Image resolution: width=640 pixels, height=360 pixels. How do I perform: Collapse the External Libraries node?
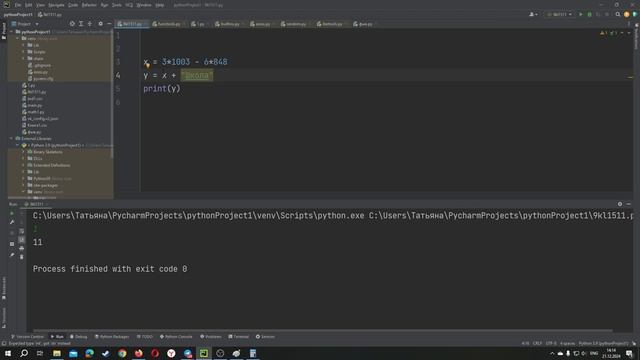11,138
